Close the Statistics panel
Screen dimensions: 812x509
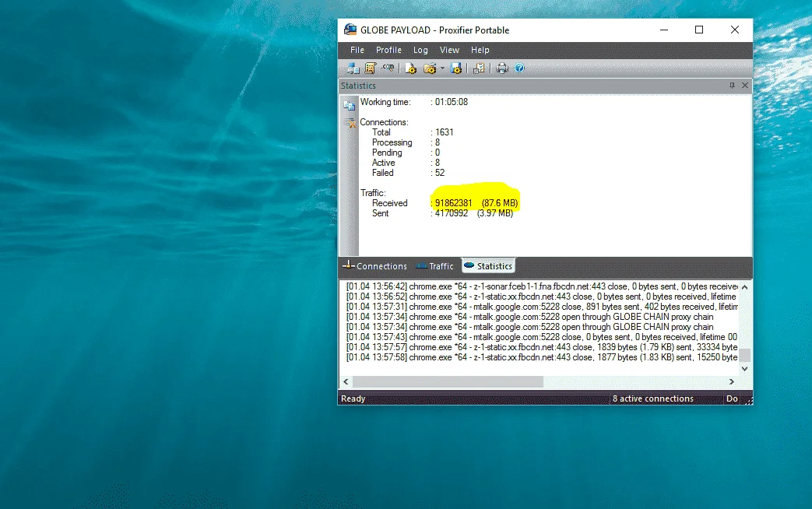click(745, 86)
